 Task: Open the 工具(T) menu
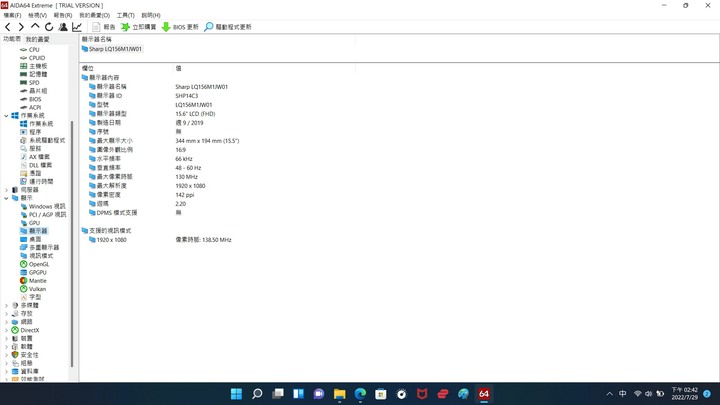coord(125,15)
